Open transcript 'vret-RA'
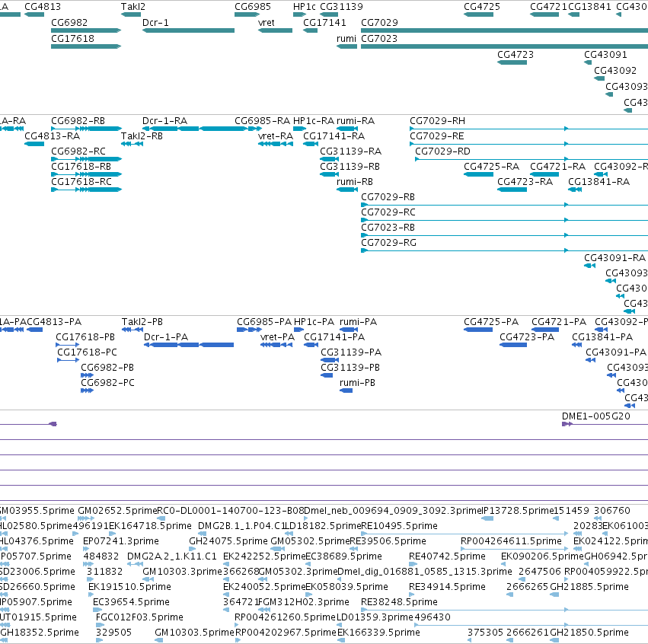The image size is (648, 644). point(276,136)
